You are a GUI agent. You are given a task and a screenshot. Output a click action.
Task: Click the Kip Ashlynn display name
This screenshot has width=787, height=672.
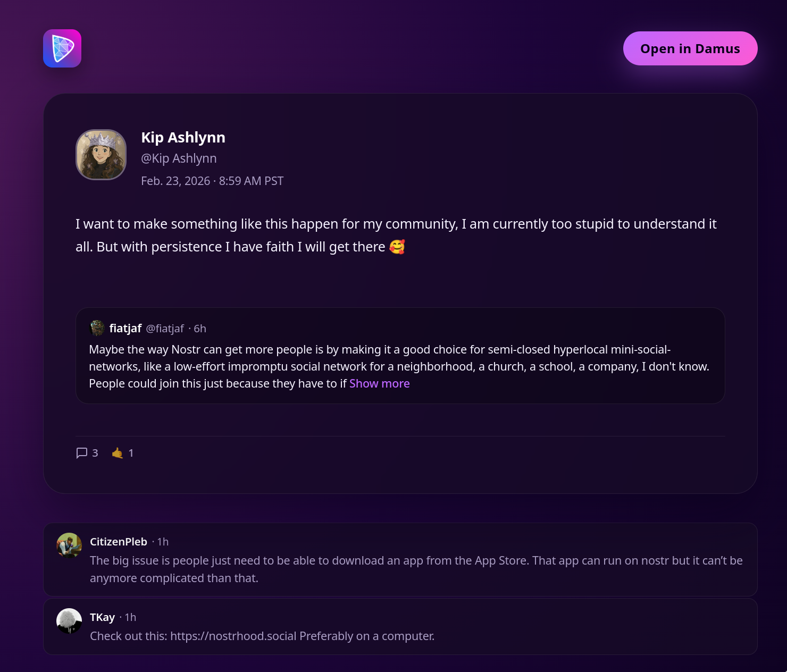(x=183, y=137)
